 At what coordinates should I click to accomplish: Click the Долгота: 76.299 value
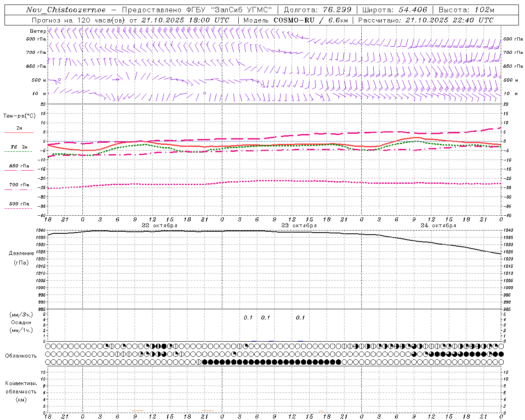(x=317, y=10)
